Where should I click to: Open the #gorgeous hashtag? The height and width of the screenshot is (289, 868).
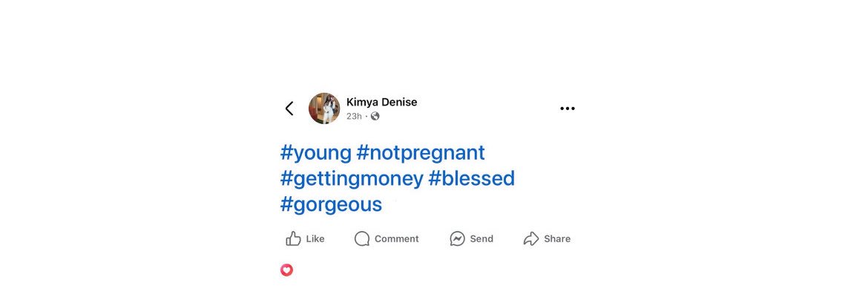pyautogui.click(x=331, y=205)
